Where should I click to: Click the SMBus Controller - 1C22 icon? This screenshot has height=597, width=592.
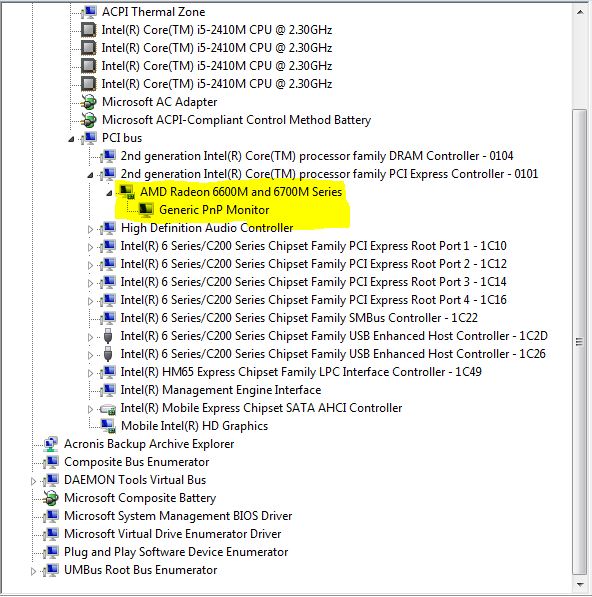[x=108, y=318]
